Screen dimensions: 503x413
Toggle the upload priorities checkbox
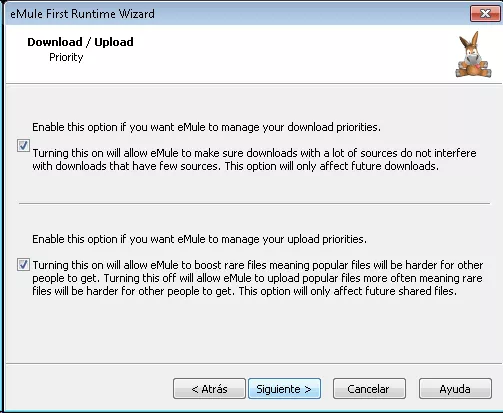pos(23,265)
